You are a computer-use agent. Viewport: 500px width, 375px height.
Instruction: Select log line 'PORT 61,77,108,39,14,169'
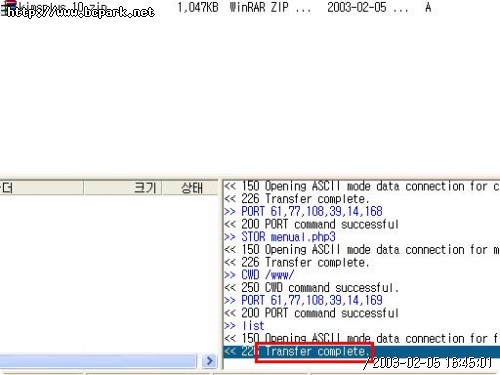tap(303, 300)
